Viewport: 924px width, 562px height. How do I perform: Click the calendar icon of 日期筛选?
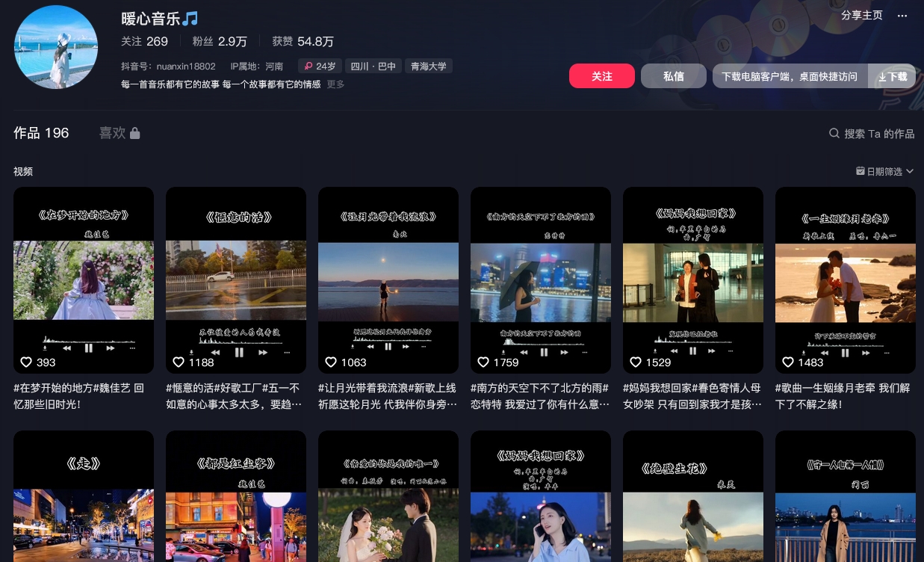click(861, 172)
